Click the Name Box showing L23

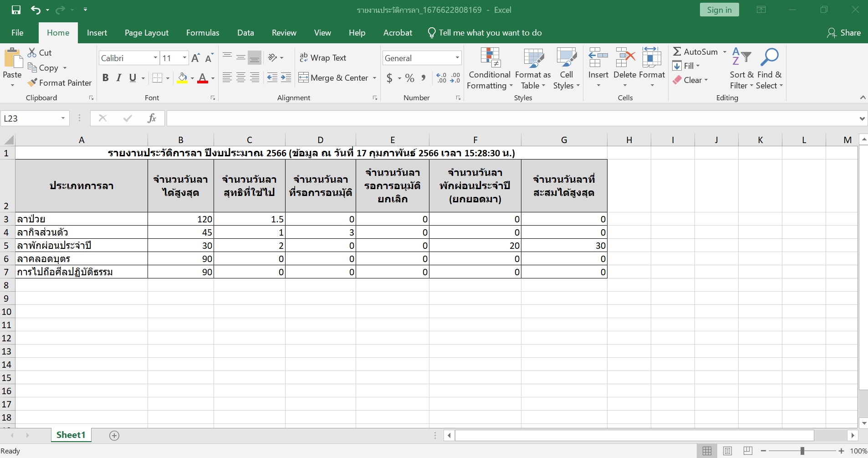click(30, 118)
